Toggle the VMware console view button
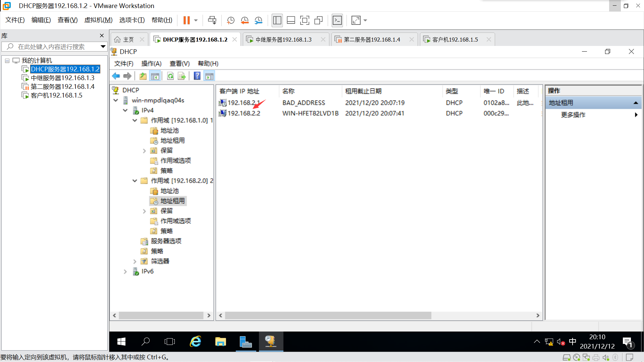Screen dimensions: 644x362 click(337, 20)
